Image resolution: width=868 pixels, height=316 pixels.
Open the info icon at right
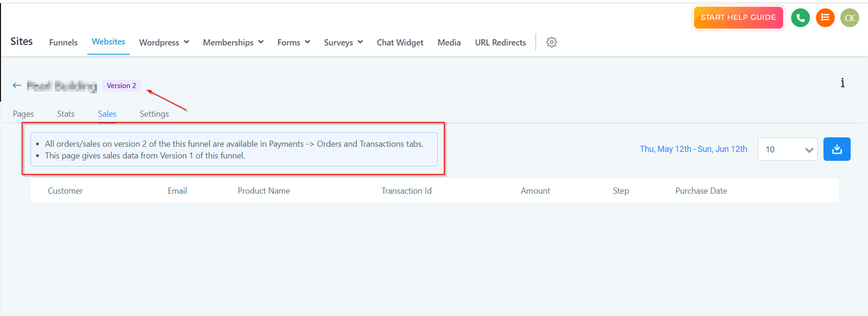(843, 83)
